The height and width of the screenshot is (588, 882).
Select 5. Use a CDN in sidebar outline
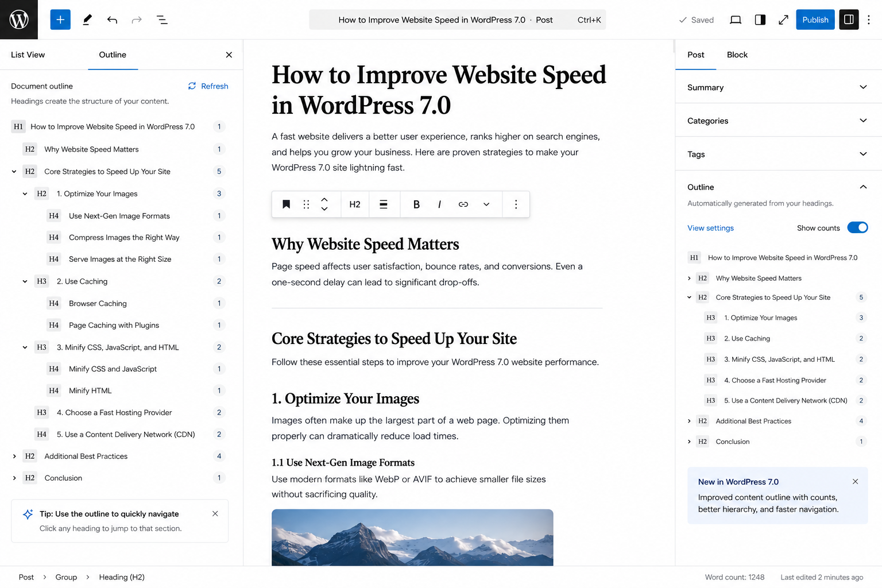coord(786,401)
